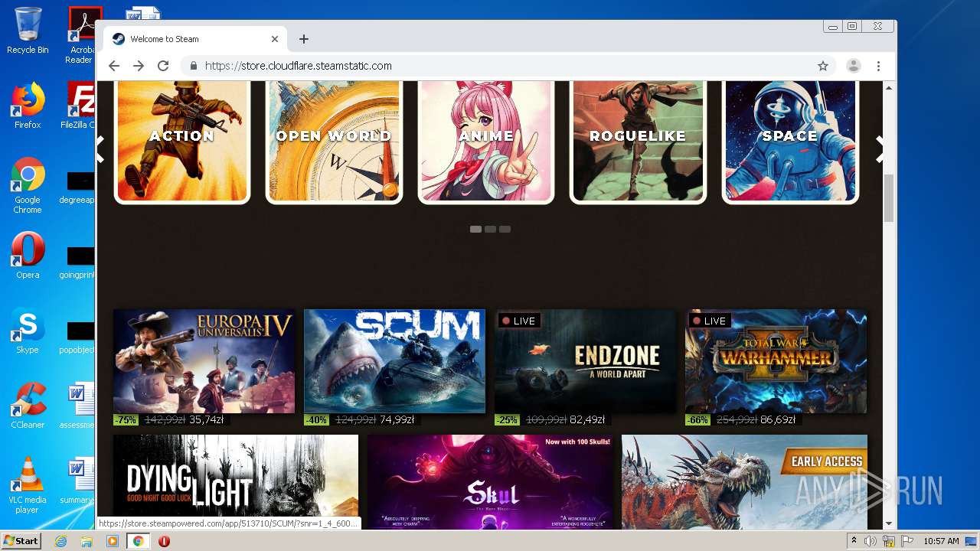The width and height of the screenshot is (980, 551).
Task: Open the Chrome three-dot menu
Action: click(878, 66)
